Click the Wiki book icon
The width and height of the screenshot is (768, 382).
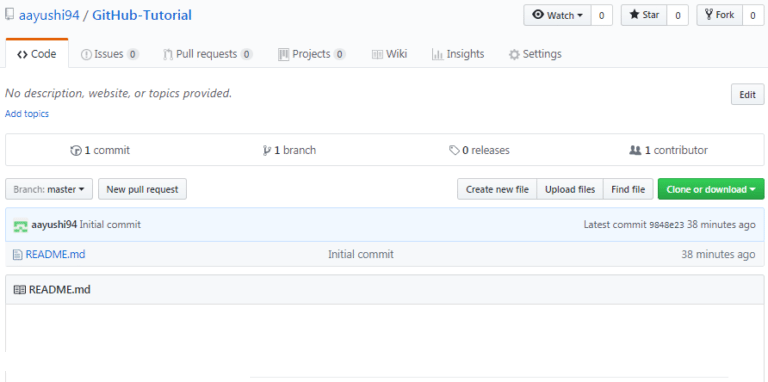pyautogui.click(x=377, y=54)
